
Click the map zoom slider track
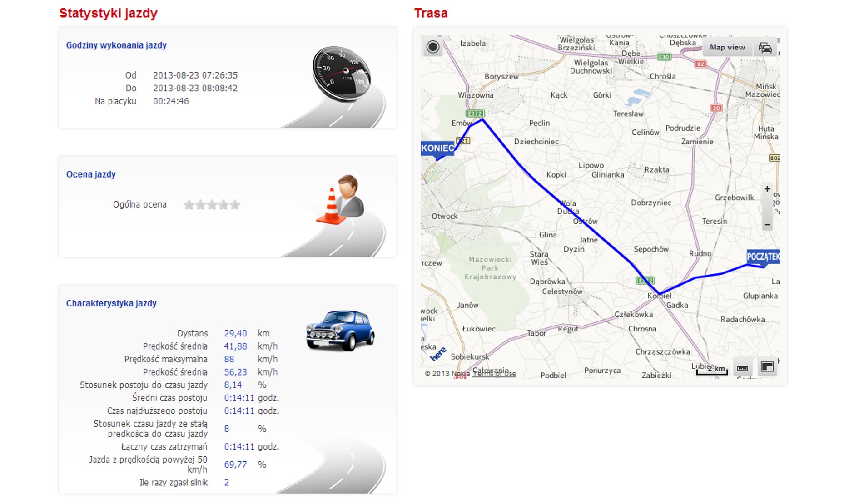pos(767,207)
